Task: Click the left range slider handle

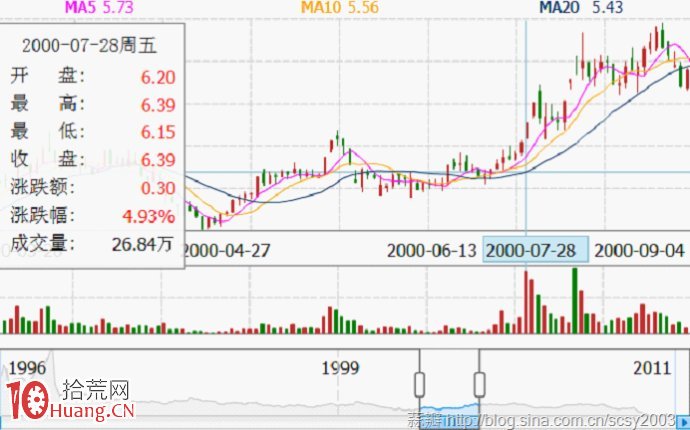Action: point(420,385)
